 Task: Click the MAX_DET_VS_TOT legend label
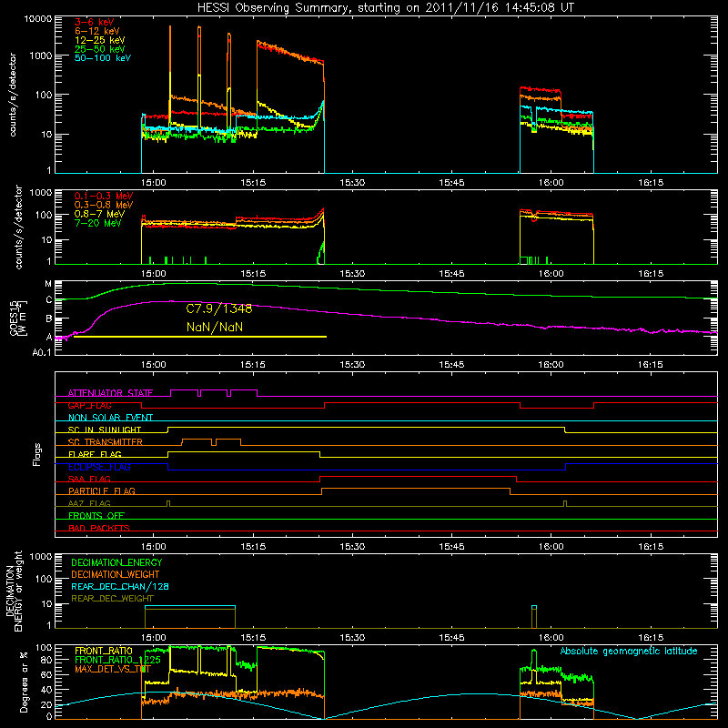[113, 669]
